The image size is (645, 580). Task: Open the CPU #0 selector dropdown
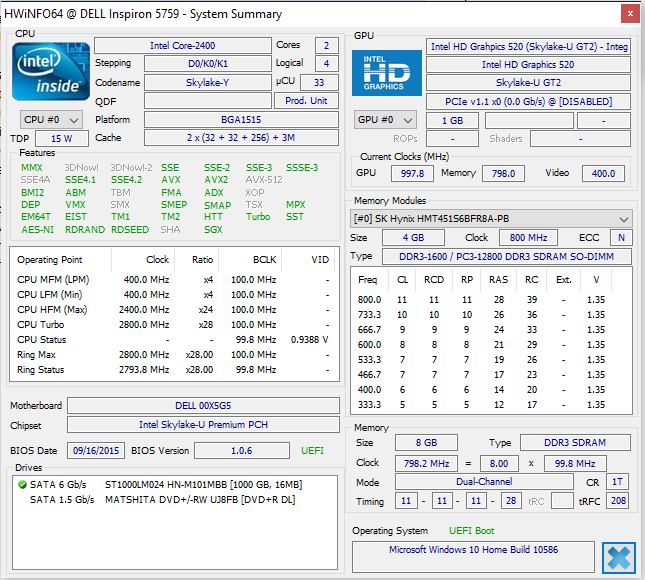51,120
